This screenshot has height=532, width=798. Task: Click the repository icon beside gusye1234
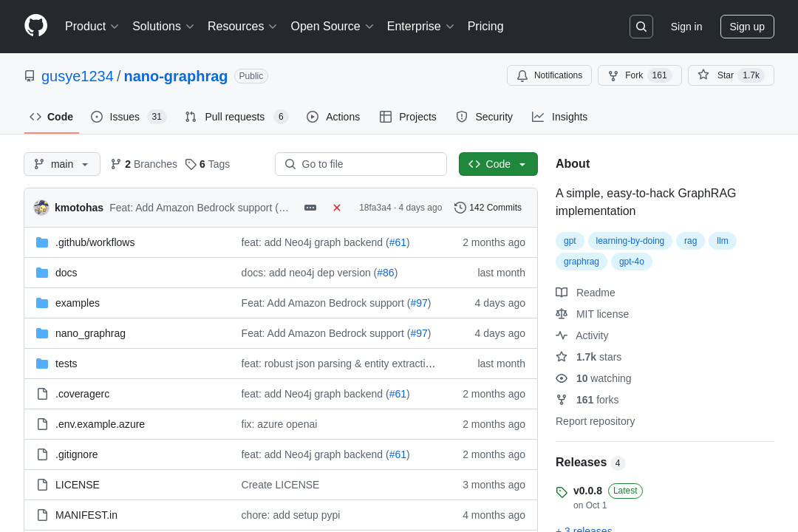30,76
